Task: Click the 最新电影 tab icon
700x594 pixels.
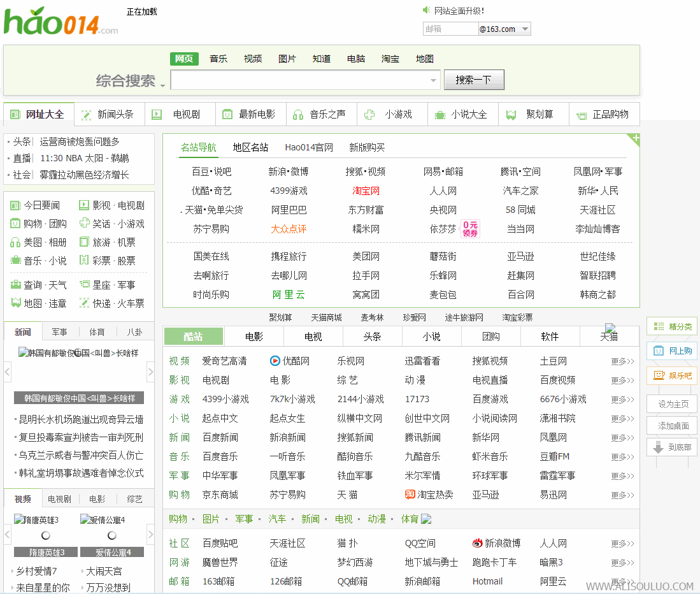Action: click(x=227, y=114)
